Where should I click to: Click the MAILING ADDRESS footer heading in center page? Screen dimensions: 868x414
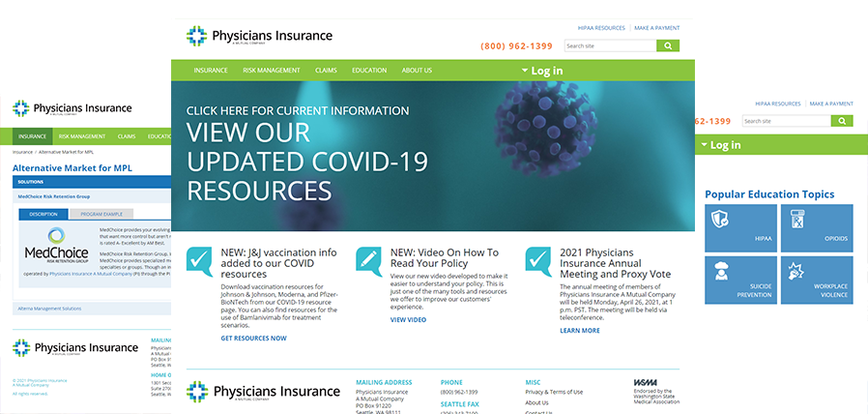pyautogui.click(x=384, y=382)
